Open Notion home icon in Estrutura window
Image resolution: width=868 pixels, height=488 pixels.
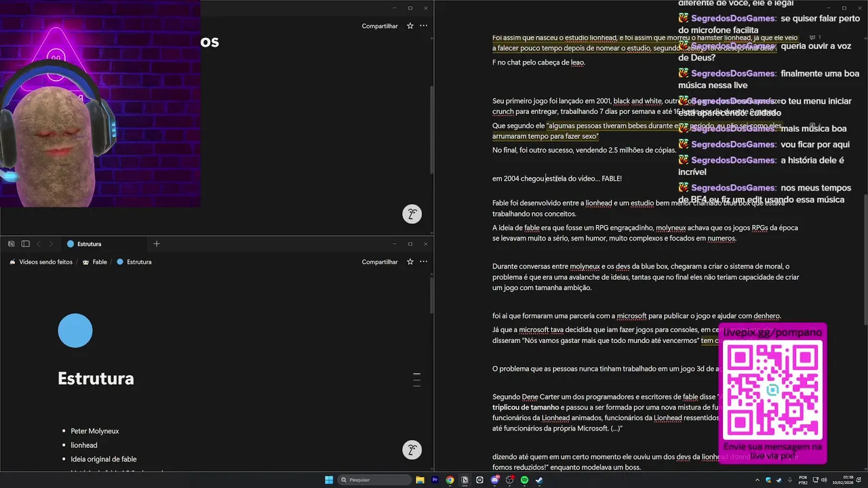tap(12, 244)
